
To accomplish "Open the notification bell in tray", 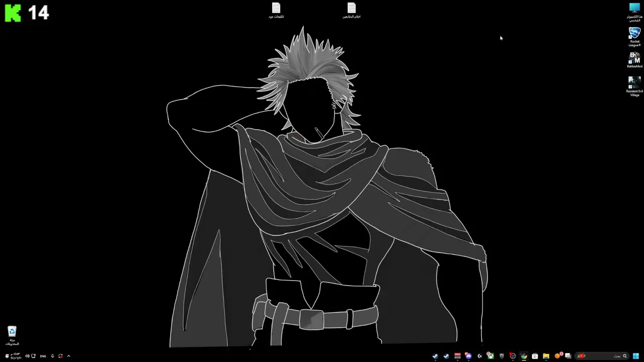I will (7, 356).
